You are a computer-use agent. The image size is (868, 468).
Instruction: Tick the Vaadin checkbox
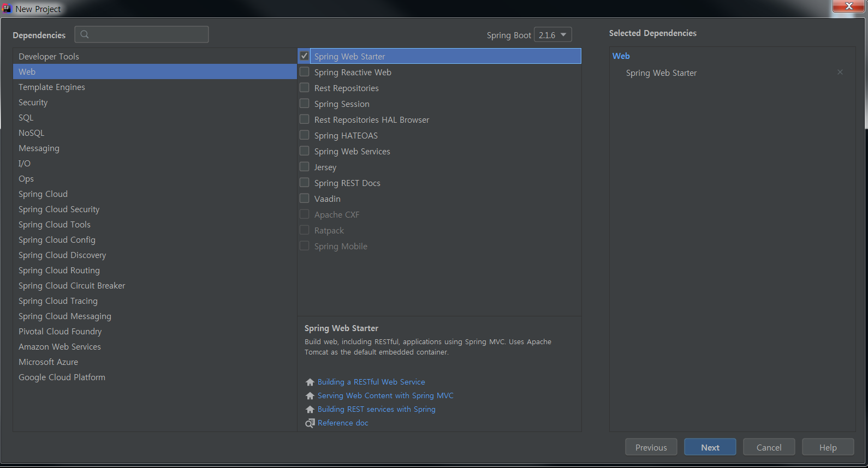pos(305,198)
